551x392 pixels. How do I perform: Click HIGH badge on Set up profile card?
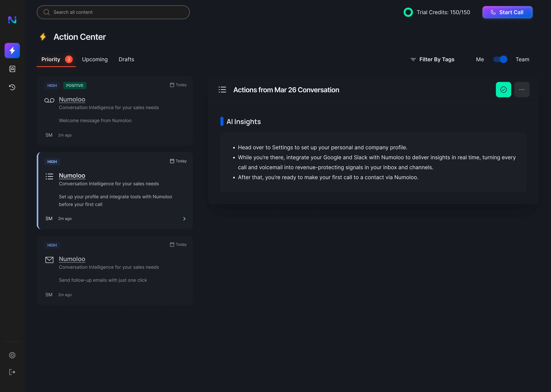(52, 162)
